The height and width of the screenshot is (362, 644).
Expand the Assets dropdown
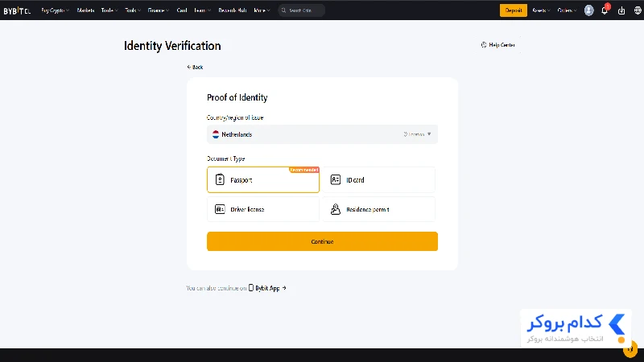[541, 10]
